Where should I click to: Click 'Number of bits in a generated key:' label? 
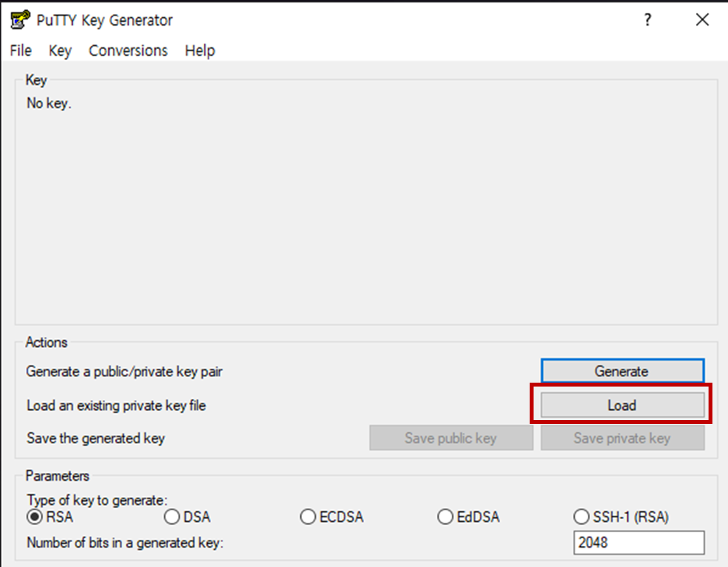[125, 542]
